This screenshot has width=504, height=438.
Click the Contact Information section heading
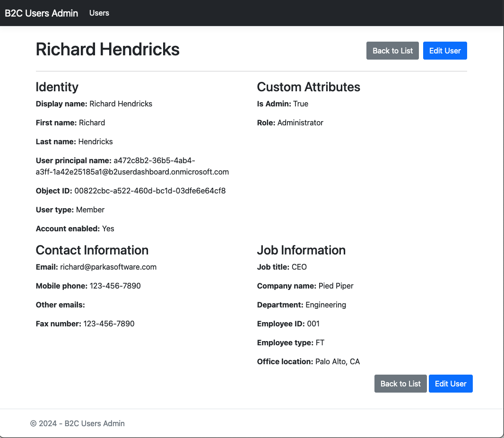coord(92,250)
